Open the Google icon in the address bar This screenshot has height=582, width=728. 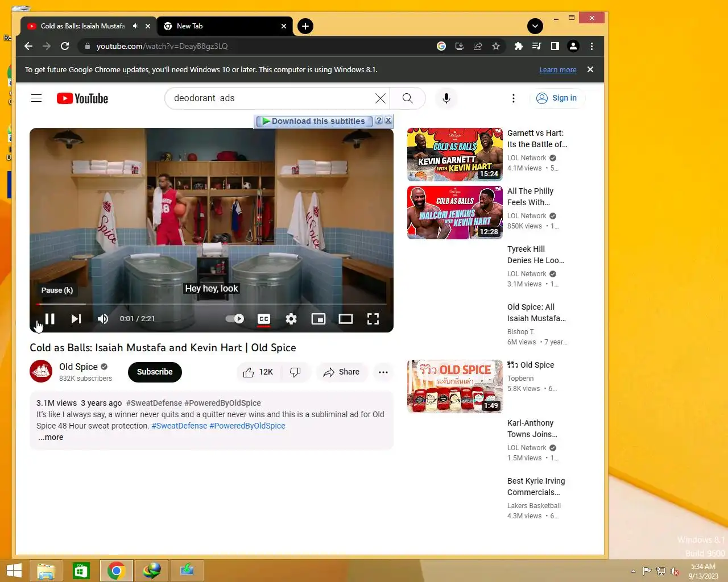pyautogui.click(x=441, y=46)
